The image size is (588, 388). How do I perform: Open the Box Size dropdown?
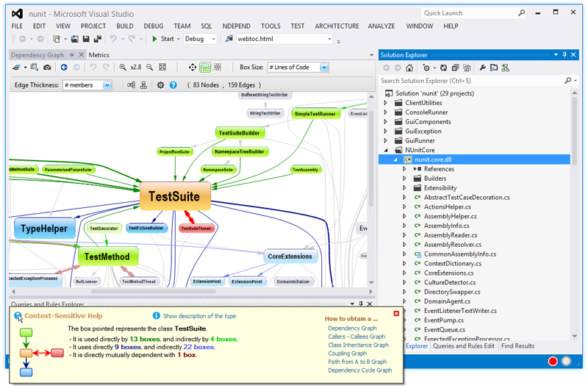click(x=324, y=68)
